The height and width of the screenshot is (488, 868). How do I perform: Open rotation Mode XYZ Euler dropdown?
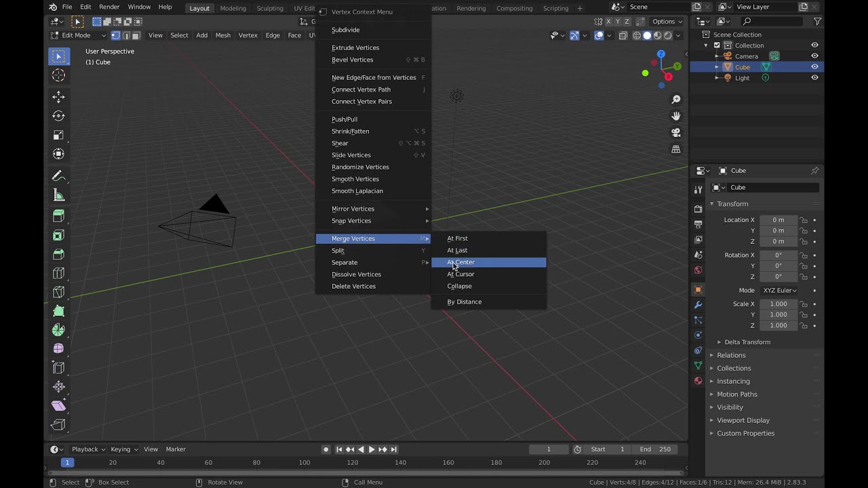click(778, 290)
